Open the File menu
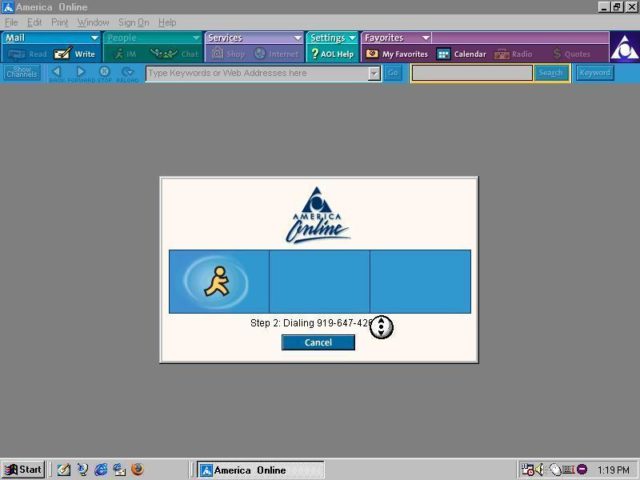The height and width of the screenshot is (480, 640). click(x=11, y=22)
